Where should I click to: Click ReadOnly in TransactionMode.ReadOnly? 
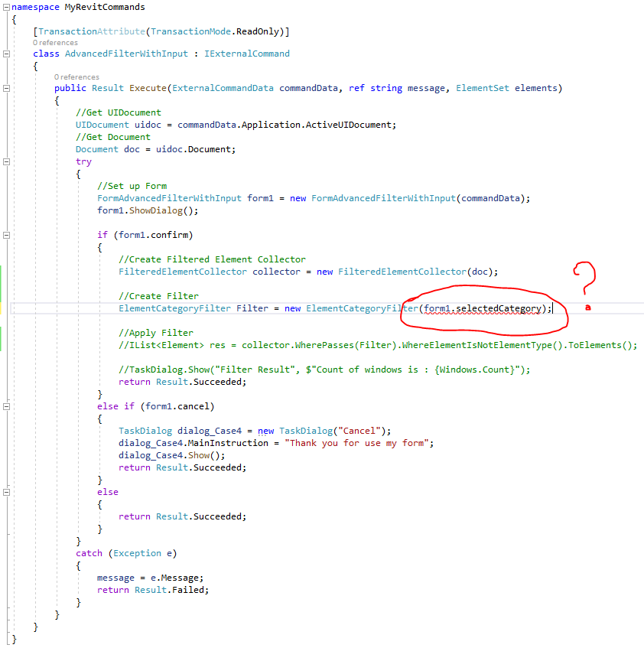click(x=257, y=31)
